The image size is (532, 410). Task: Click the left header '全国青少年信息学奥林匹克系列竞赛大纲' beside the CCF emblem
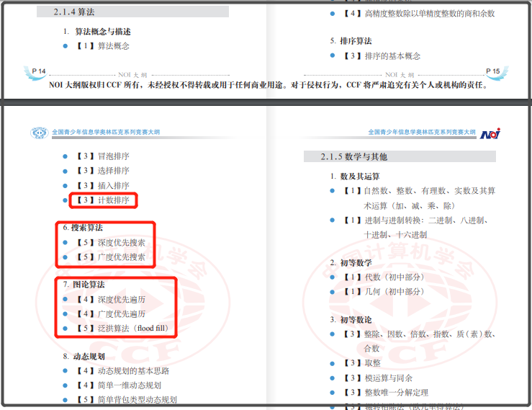pyautogui.click(x=106, y=132)
